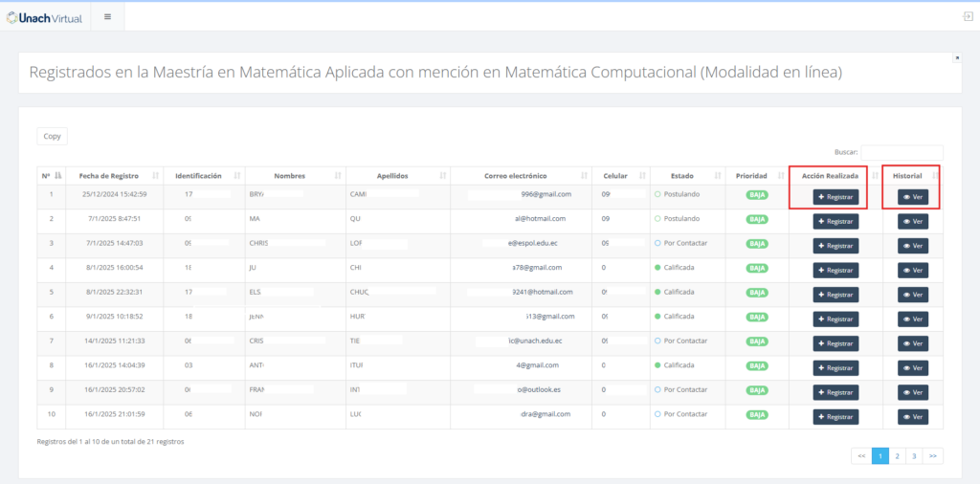View history with Ver in row 1
980x484 pixels.
pos(912,197)
